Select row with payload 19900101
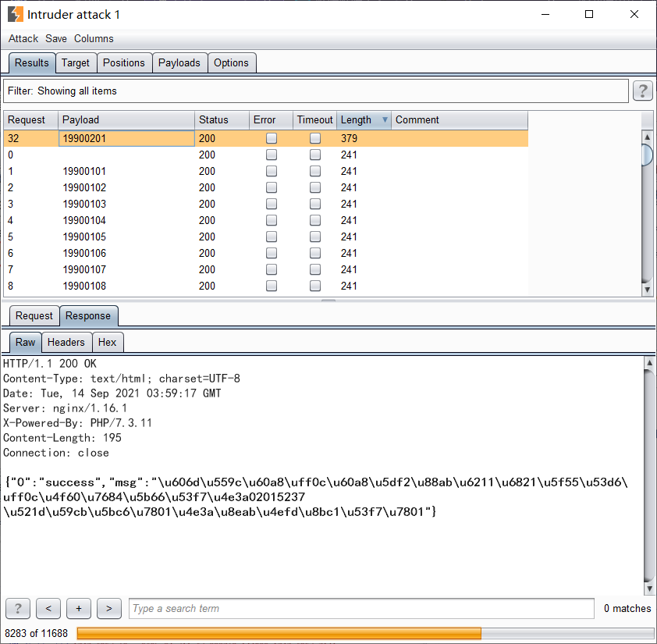 265,171
